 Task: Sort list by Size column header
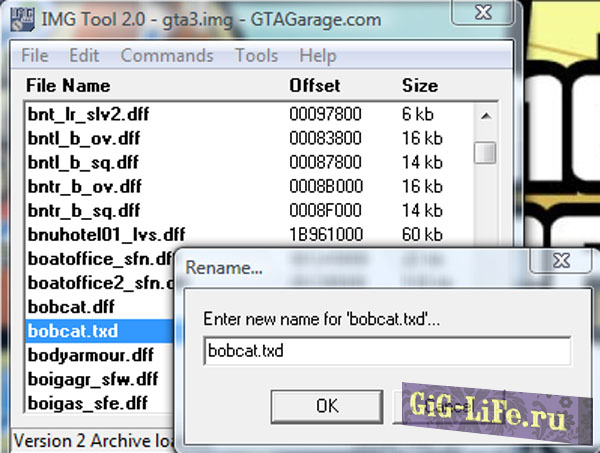pos(419,85)
